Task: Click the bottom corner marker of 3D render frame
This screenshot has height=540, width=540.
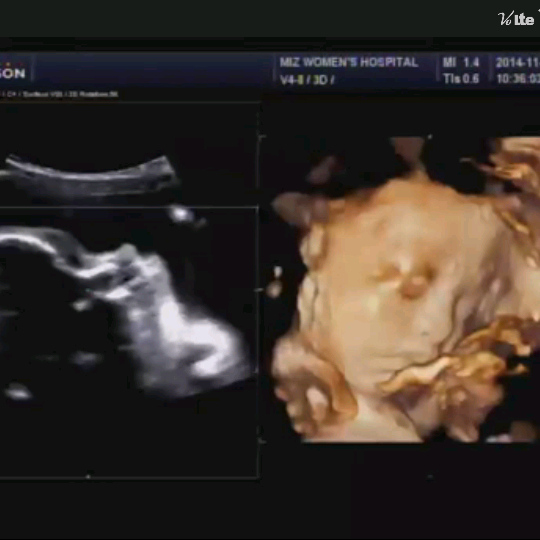Action: click(x=262, y=440)
